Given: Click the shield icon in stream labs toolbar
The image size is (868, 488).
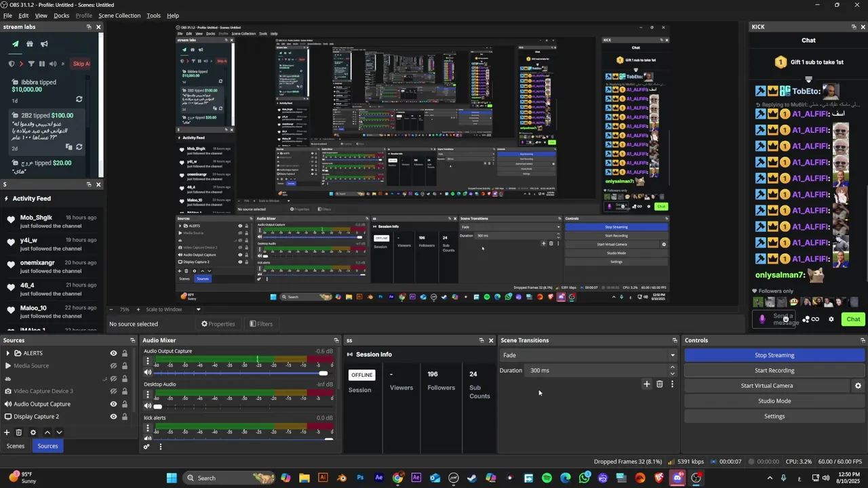Looking at the screenshot, I should pyautogui.click(x=12, y=64).
